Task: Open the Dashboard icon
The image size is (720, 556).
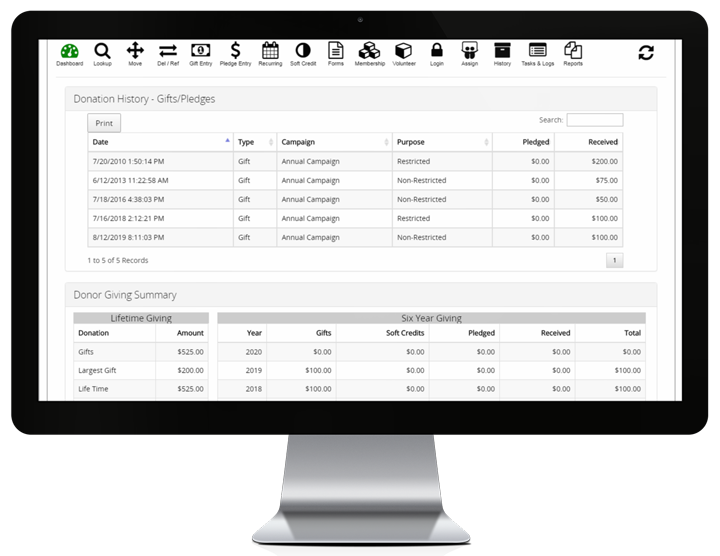Action: tap(70, 55)
